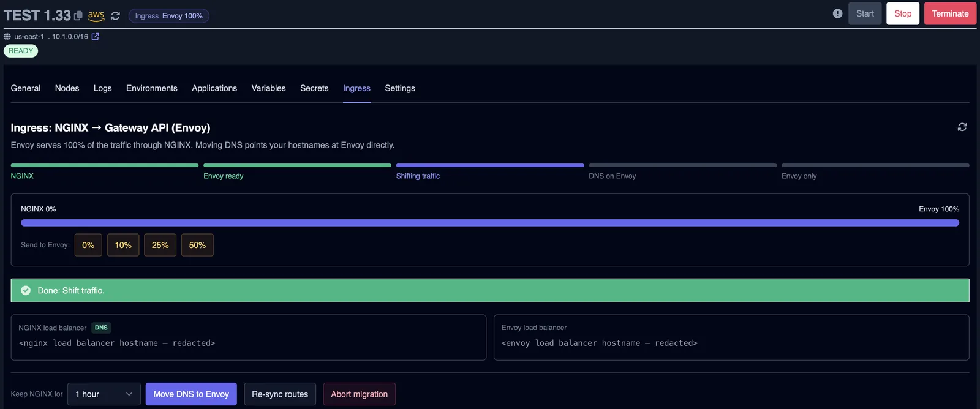Click the Shifting traffic step
This screenshot has height=409, width=980.
[x=490, y=171]
